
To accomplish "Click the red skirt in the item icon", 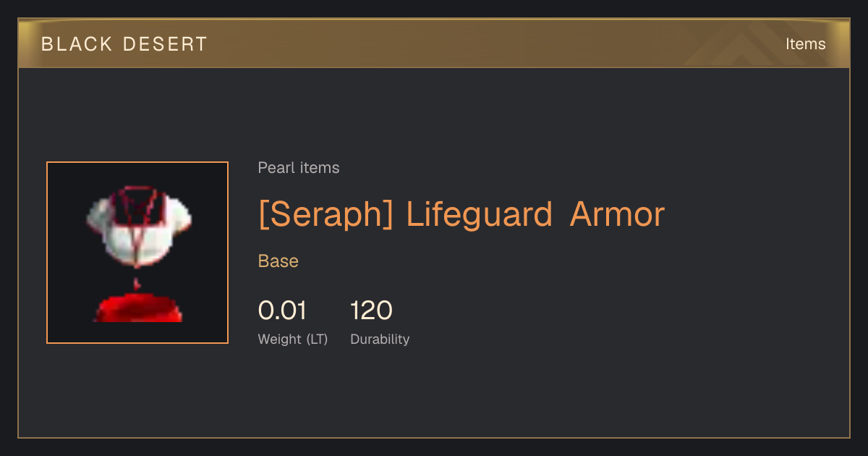I will tap(137, 307).
